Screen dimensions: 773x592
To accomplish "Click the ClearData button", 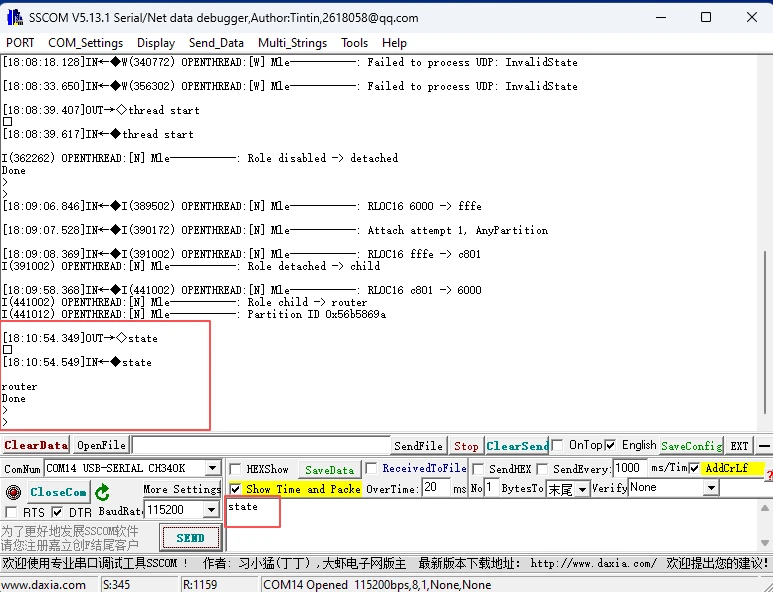I will 36,445.
